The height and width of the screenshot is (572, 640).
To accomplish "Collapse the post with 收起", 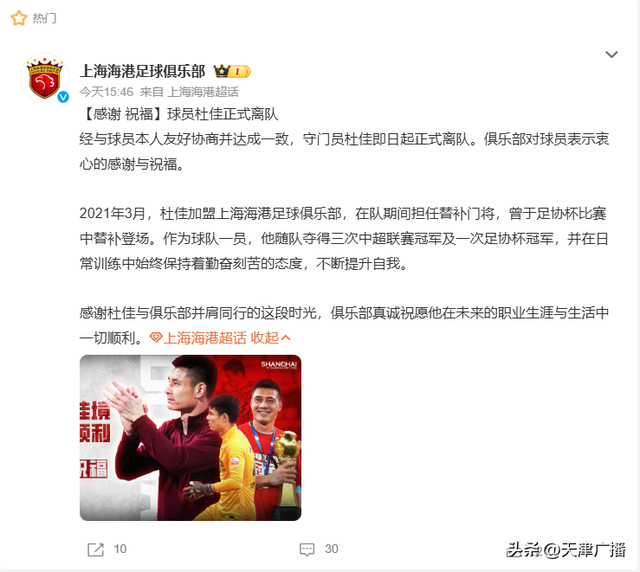I will (264, 338).
